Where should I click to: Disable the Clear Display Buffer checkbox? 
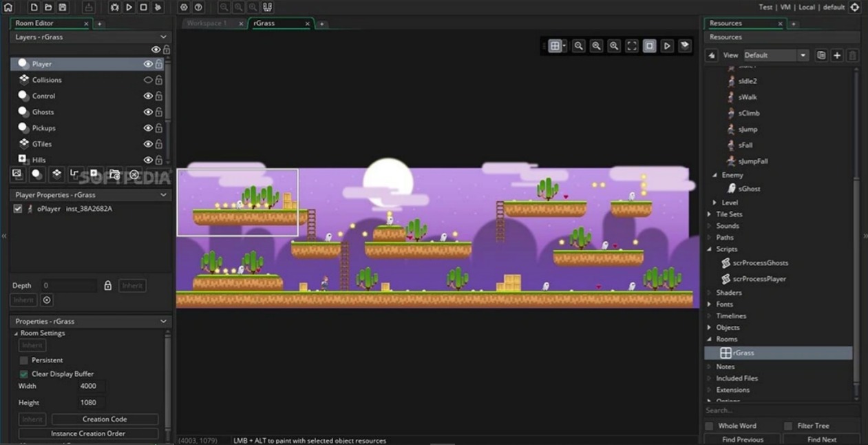[23, 374]
